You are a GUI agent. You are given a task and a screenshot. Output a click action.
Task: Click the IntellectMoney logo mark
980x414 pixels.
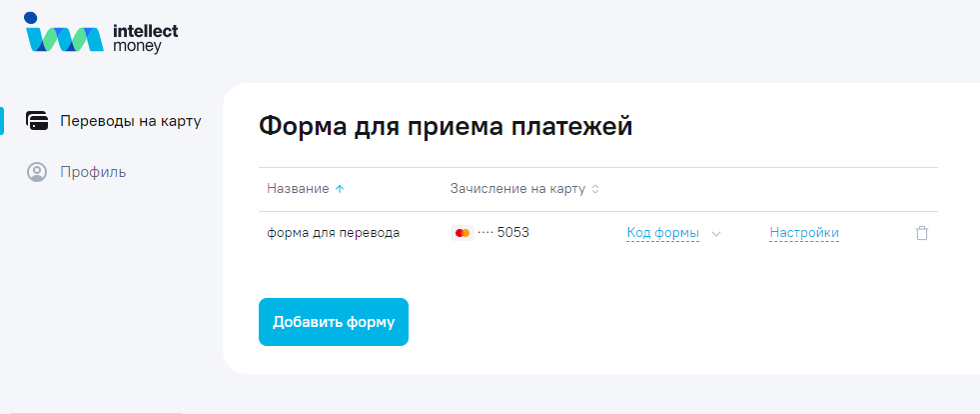coord(62,34)
